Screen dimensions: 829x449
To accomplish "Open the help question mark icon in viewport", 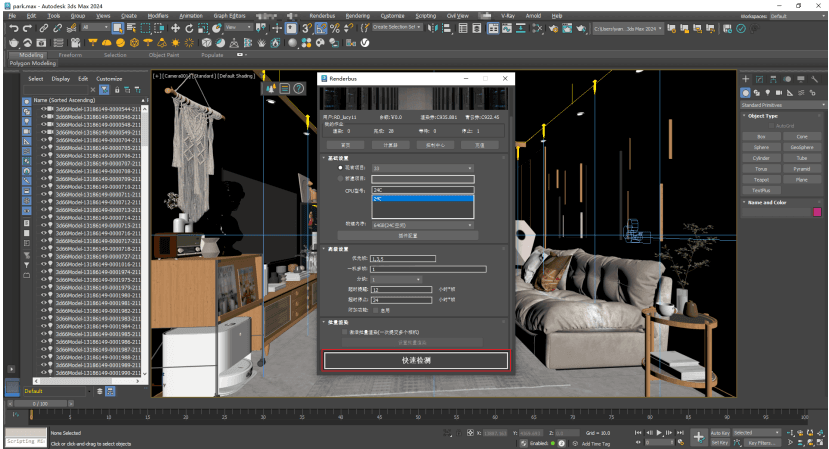I will point(298,89).
